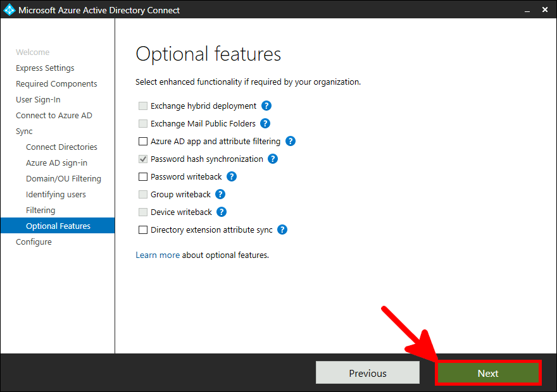Open help for Directory extension attribute sync
The height and width of the screenshot is (392, 557).
tap(282, 230)
